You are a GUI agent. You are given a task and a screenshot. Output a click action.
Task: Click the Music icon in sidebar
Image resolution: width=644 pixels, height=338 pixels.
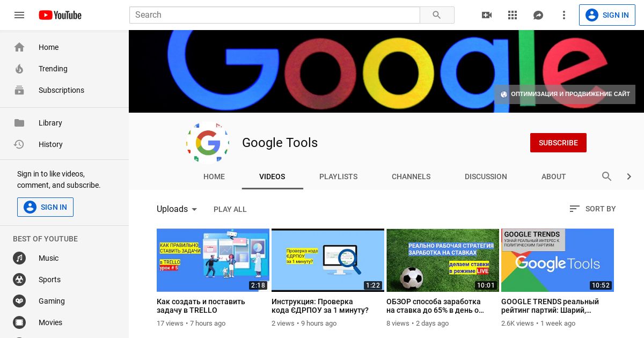pyautogui.click(x=19, y=258)
